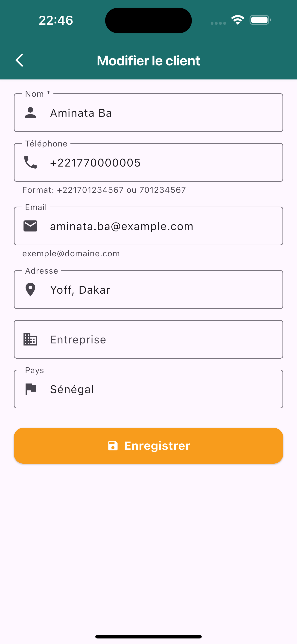Image resolution: width=297 pixels, height=644 pixels.
Task: Click the location pin icon in Adresse
Action: (x=30, y=290)
